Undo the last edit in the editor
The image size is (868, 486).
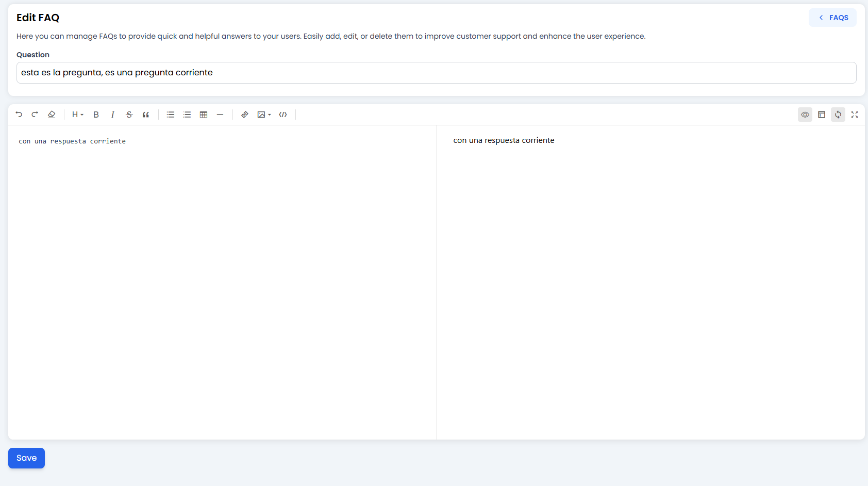tap(19, 115)
